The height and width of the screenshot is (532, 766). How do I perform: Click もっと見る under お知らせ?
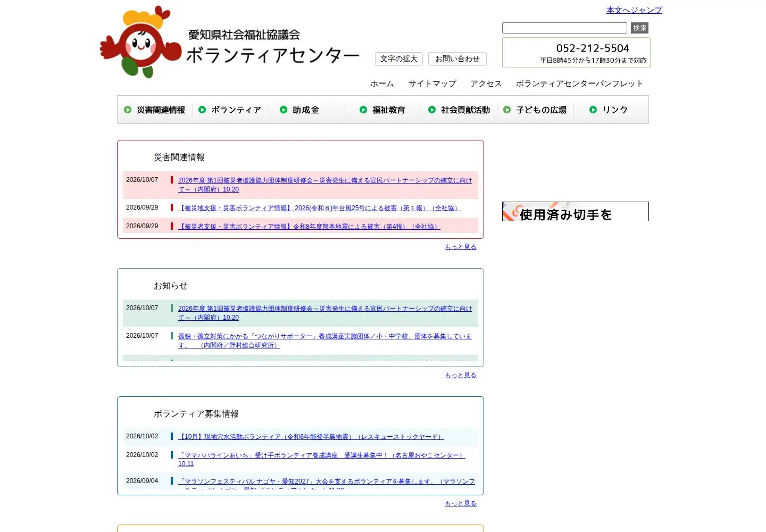point(461,375)
